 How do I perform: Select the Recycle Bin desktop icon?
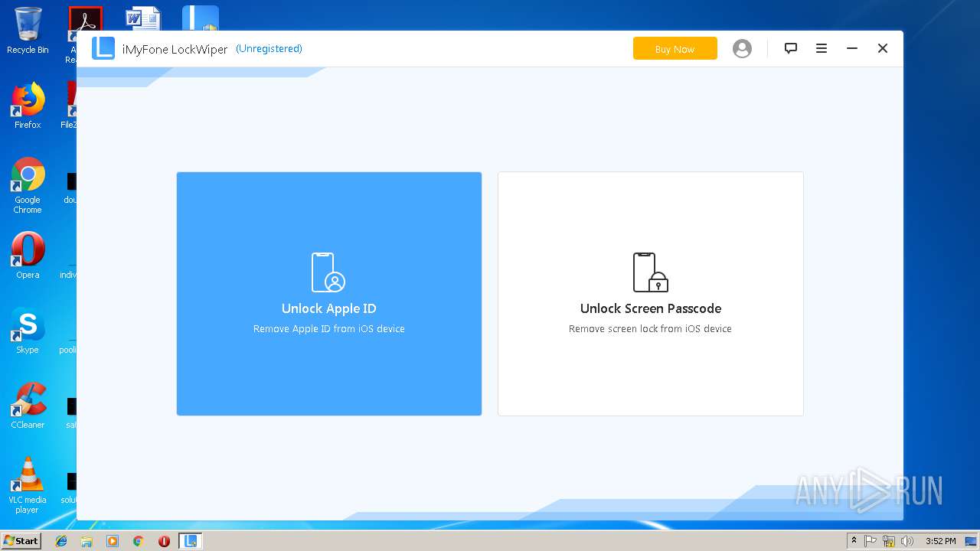point(28,31)
